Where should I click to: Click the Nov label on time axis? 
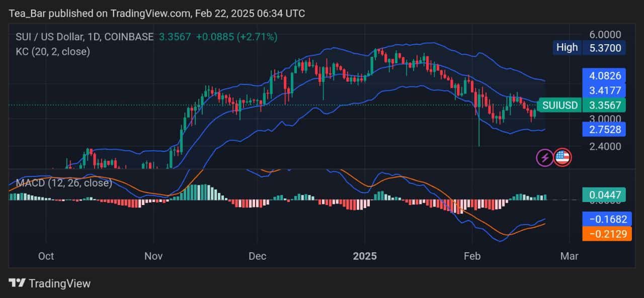tap(153, 256)
